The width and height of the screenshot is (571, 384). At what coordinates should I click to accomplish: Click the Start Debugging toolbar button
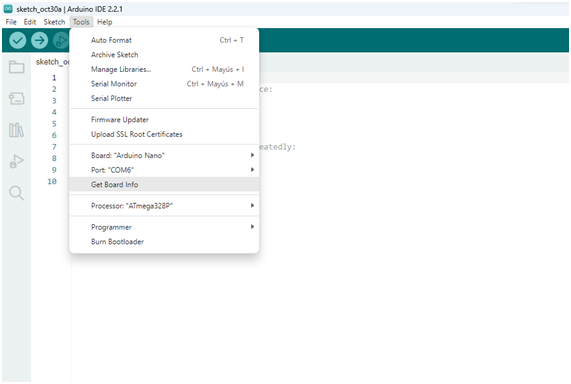point(61,40)
